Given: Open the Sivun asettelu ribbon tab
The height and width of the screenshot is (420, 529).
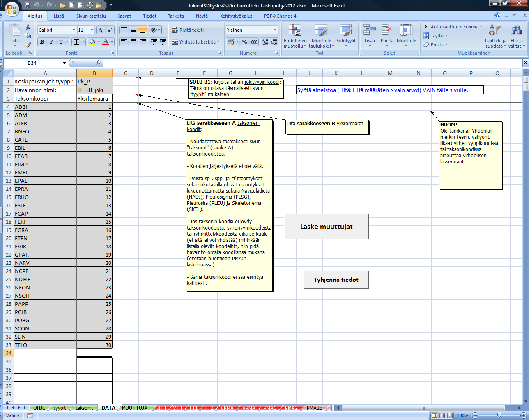Looking at the screenshot, I should pyautogui.click(x=91, y=16).
